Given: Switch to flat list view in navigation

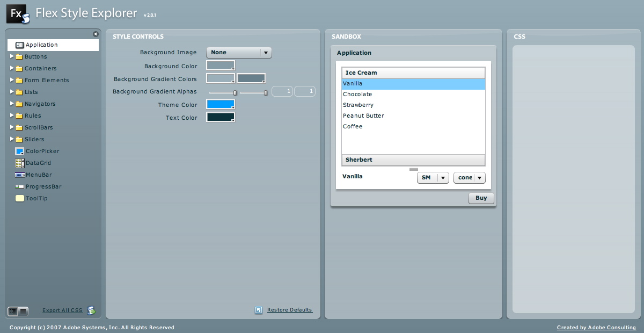Looking at the screenshot, I should pos(23,311).
